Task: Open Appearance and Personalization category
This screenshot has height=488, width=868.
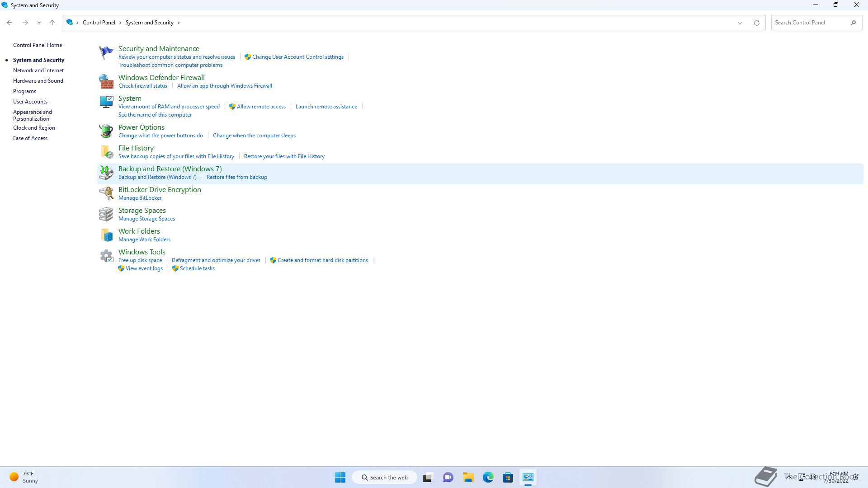Action: coord(33,115)
